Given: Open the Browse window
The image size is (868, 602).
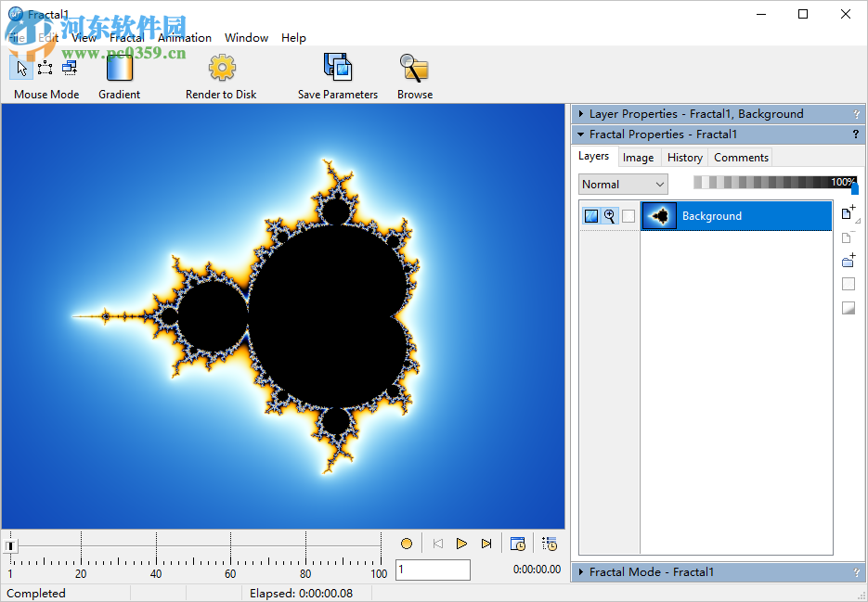Looking at the screenshot, I should pos(414,67).
